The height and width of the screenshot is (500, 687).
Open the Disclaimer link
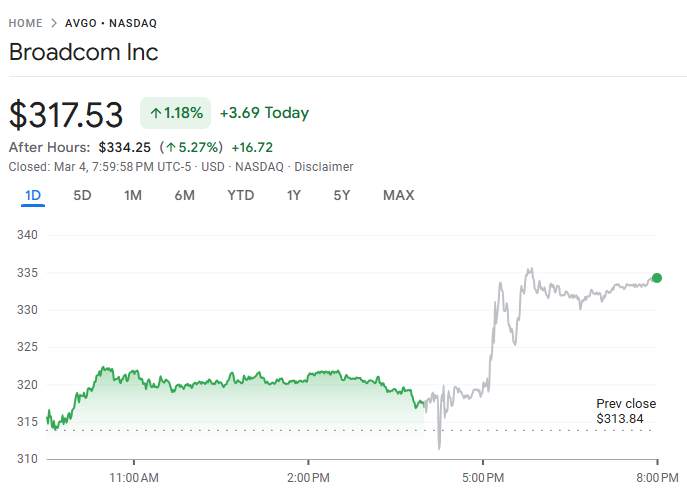click(323, 167)
